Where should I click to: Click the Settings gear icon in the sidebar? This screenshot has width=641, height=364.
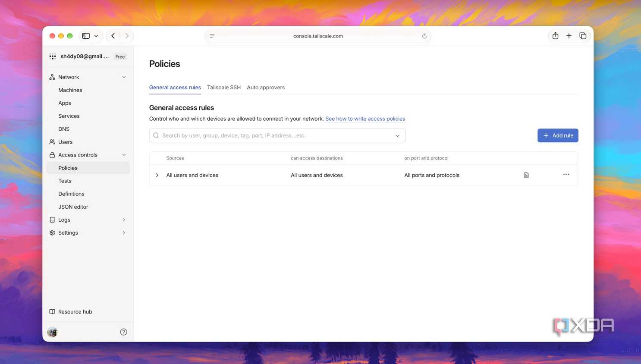(x=52, y=232)
